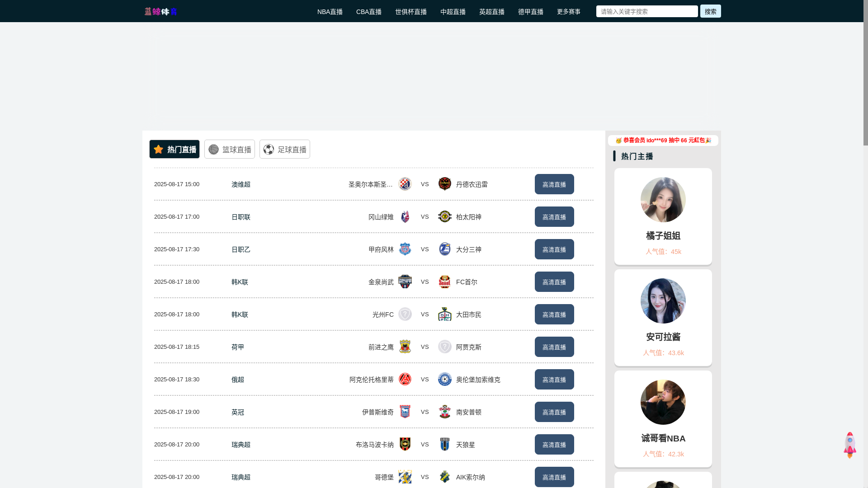Watch 高清直播 for 南安普顿 match
The height and width of the screenshot is (488, 868).
coord(554,412)
